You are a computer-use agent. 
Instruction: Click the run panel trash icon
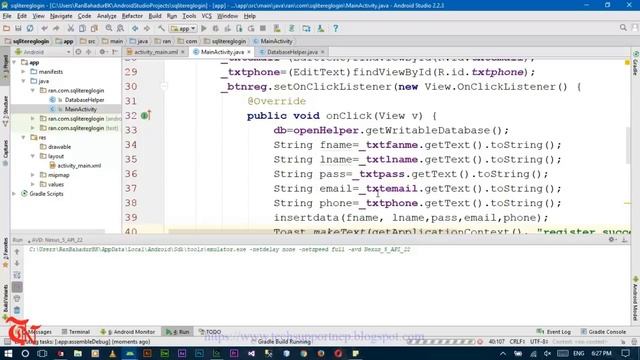[x=17, y=311]
